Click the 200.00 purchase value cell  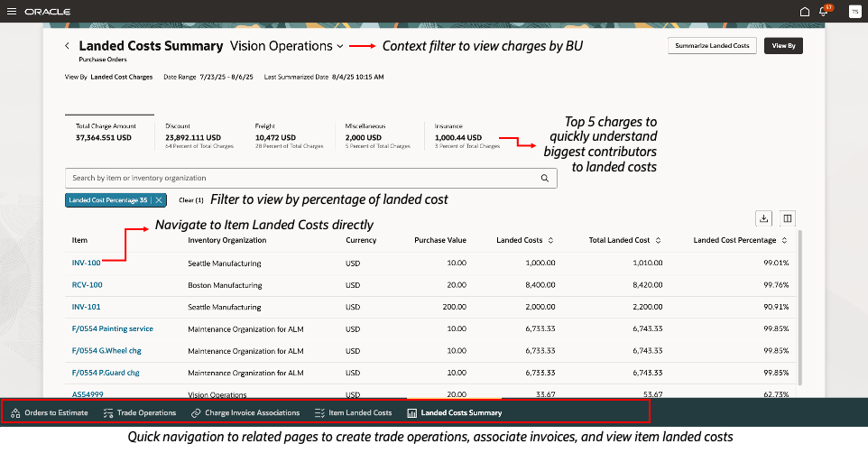pos(455,307)
